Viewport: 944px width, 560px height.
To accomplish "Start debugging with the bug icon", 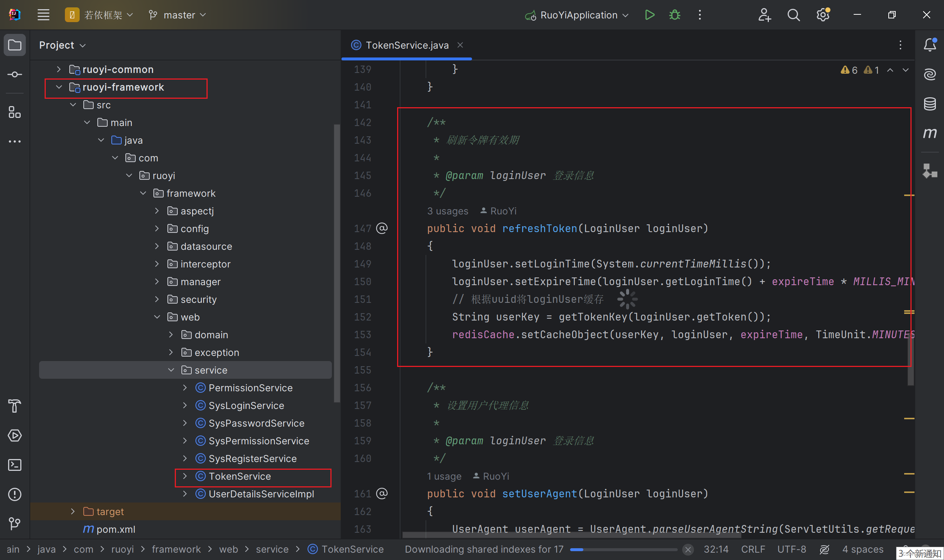I will 674,15.
